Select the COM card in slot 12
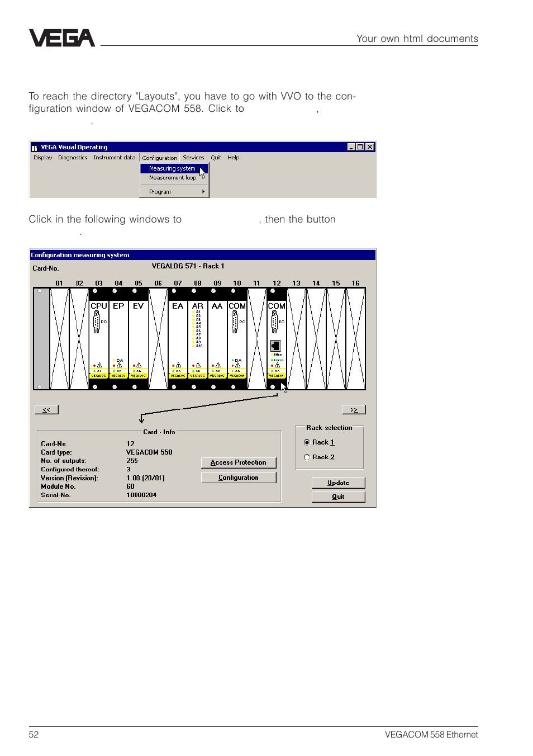The width and height of the screenshot is (533, 756). (277, 339)
